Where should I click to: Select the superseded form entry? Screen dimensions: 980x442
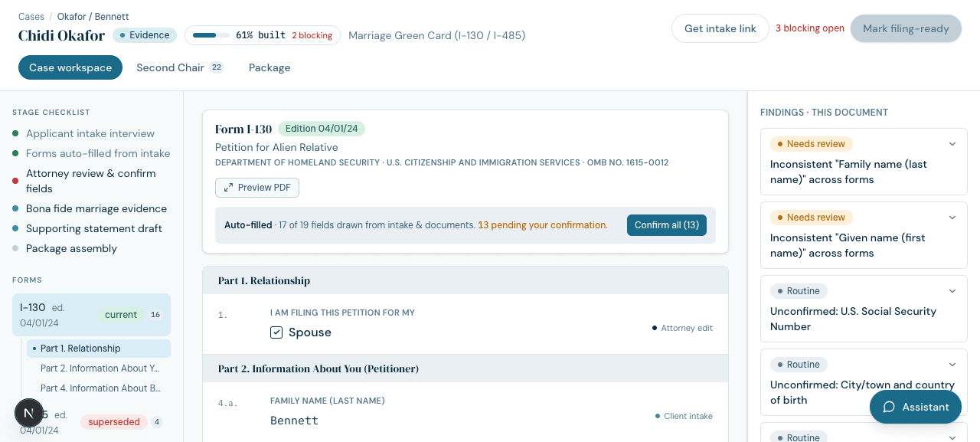(91, 422)
